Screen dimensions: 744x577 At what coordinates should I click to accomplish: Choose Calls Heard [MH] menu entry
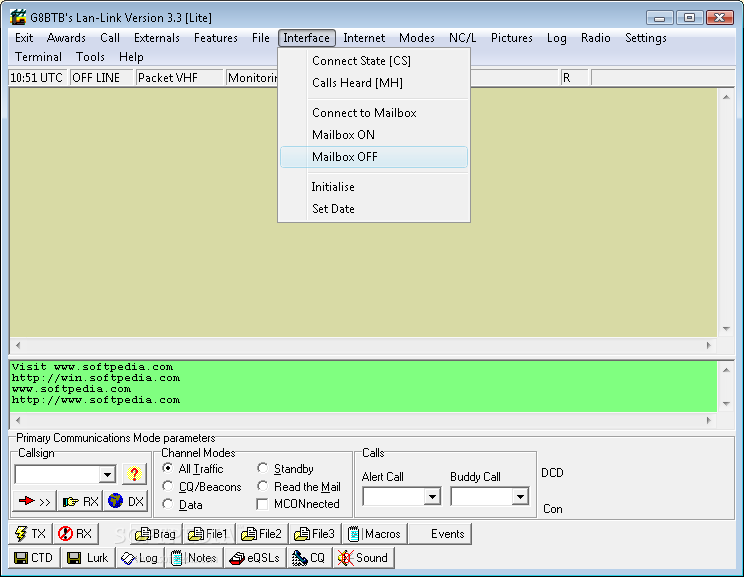tap(374, 83)
